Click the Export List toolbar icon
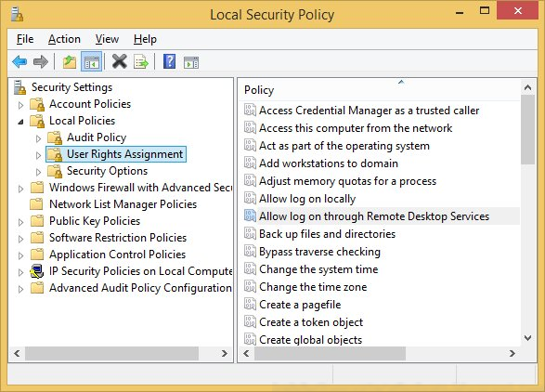 tap(141, 62)
